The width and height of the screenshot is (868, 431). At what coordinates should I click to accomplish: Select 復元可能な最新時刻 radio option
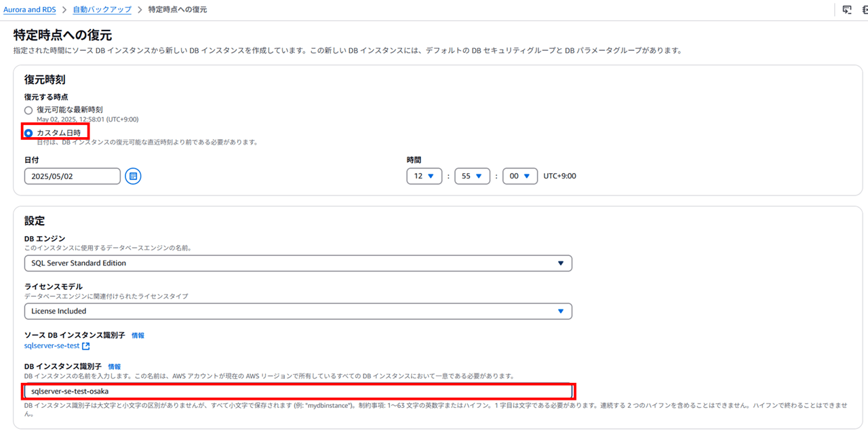point(28,110)
